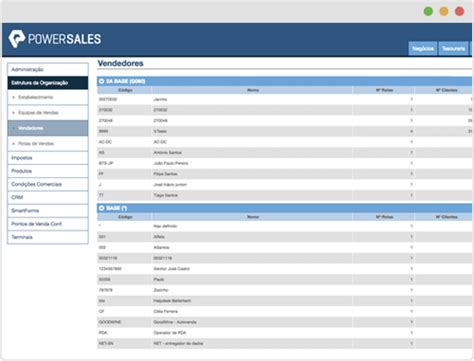Open Terminais in the sidebar

[x=48, y=237]
